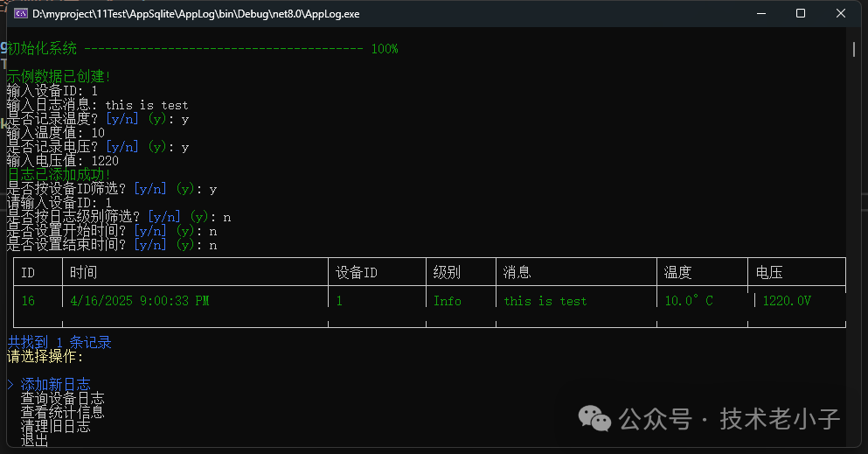Click the 100% initialization progress indicator

click(384, 49)
